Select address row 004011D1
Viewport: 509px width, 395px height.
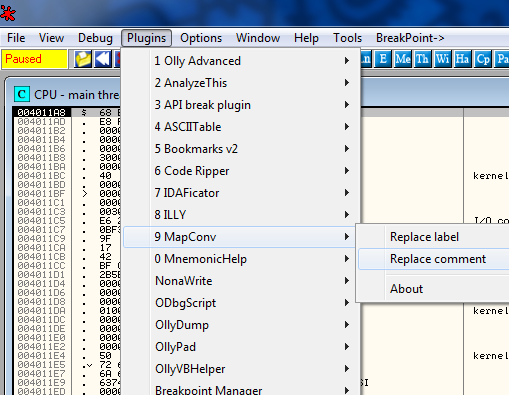pos(41,275)
